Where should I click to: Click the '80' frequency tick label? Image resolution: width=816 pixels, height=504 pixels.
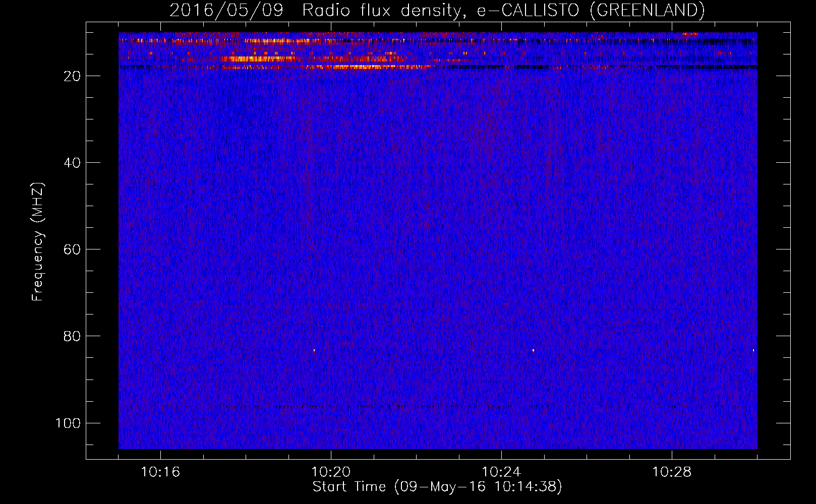tap(73, 336)
